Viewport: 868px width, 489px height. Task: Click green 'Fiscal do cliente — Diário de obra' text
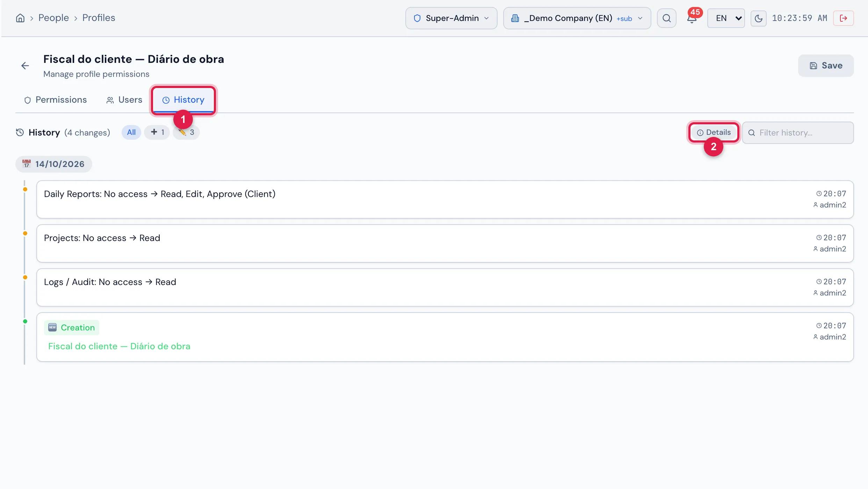119,346
